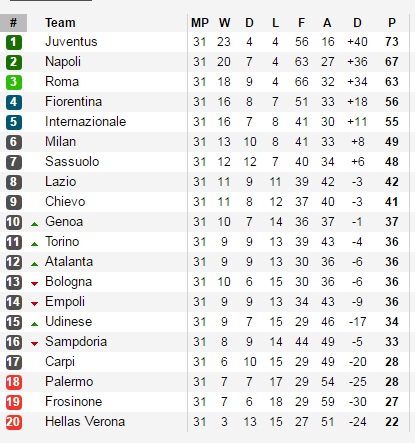
Task: Click the # rank column header
Action: coord(13,23)
